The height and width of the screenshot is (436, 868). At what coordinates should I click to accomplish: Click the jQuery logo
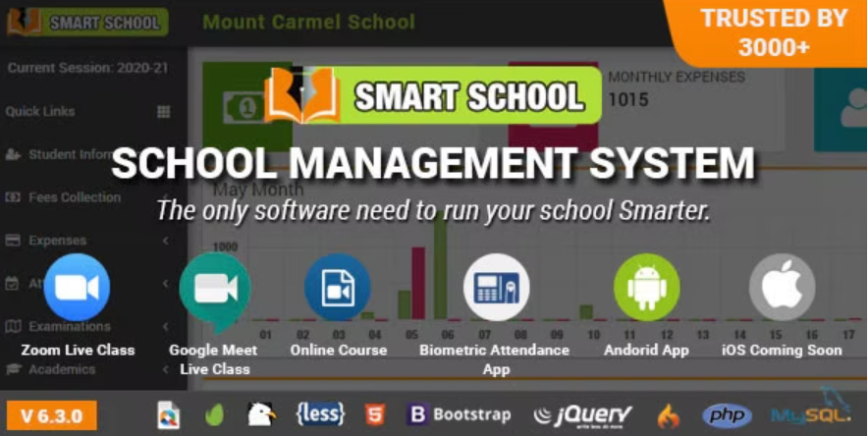click(x=582, y=415)
